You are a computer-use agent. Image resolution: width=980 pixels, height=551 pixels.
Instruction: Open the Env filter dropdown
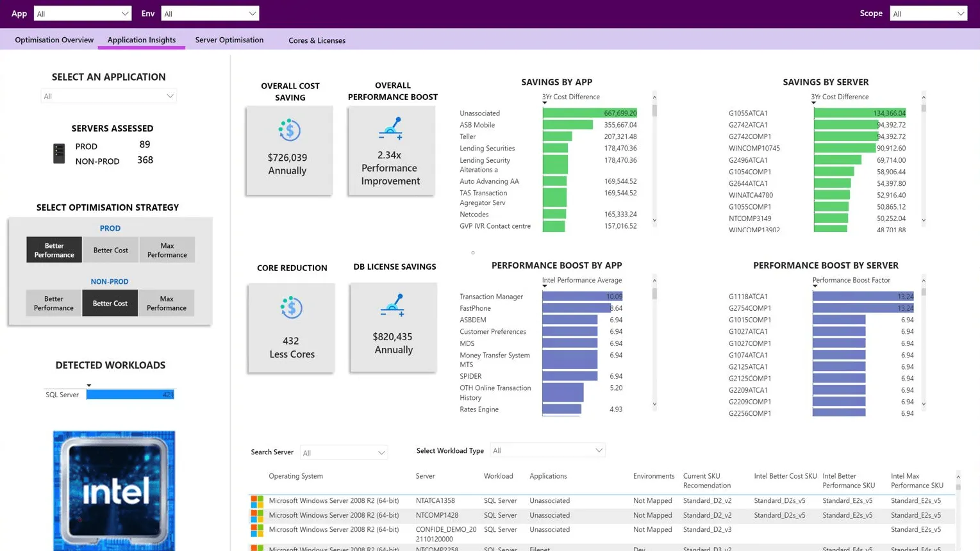(210, 13)
